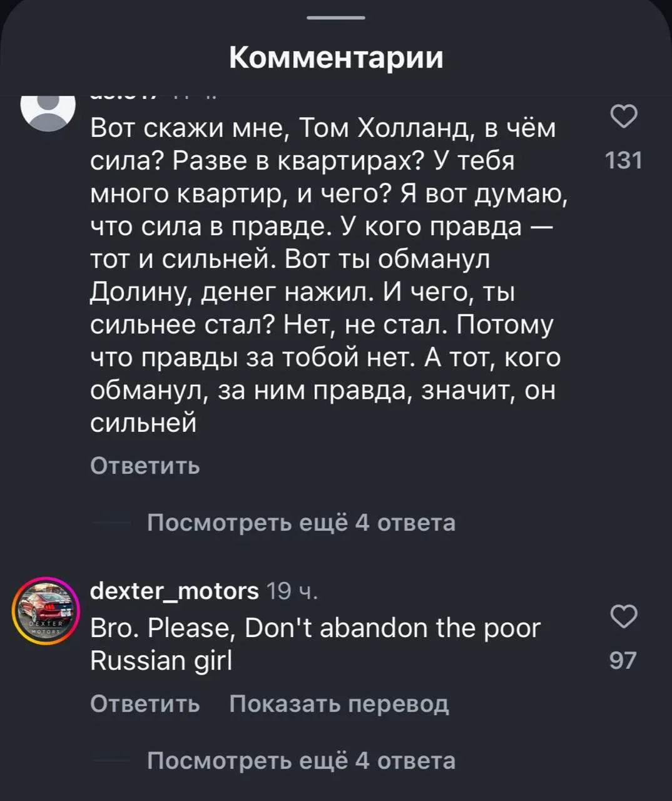Screen dimensions: 672x801
Task: Expand 4 more replies under Том Холланд comment
Action: [x=301, y=522]
